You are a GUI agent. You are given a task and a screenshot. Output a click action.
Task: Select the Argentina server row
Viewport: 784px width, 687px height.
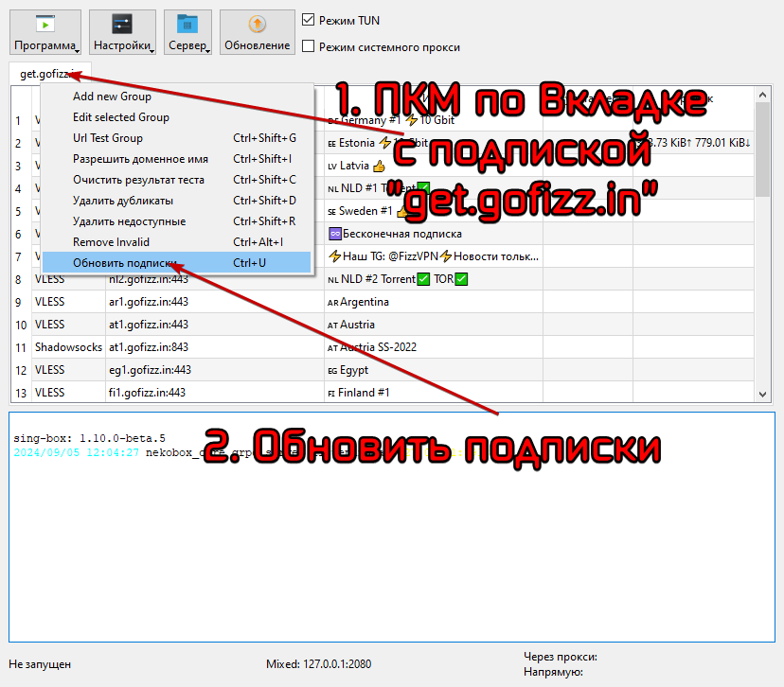tap(379, 302)
